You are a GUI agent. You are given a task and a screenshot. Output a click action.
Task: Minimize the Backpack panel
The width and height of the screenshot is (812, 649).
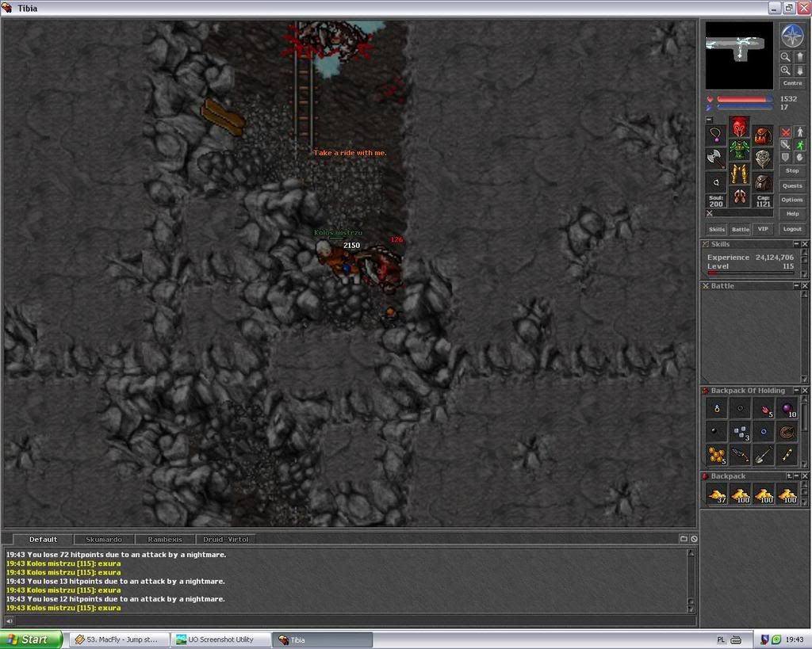pos(796,475)
